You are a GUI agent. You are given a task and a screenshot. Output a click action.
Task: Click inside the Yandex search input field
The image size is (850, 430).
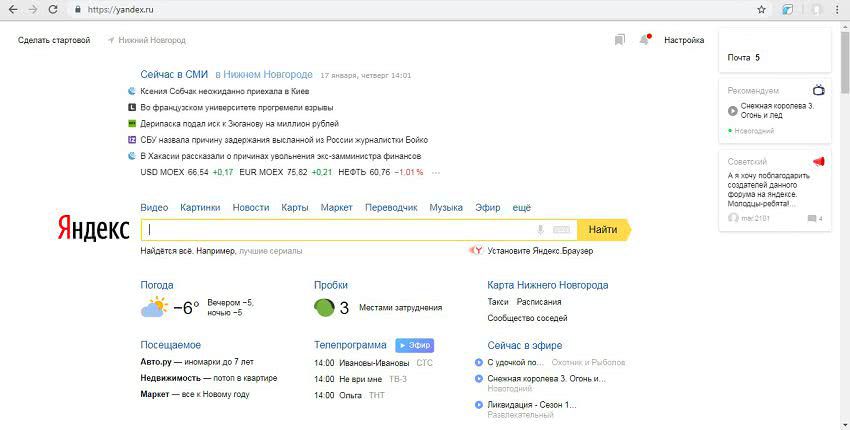pyautogui.click(x=340, y=230)
